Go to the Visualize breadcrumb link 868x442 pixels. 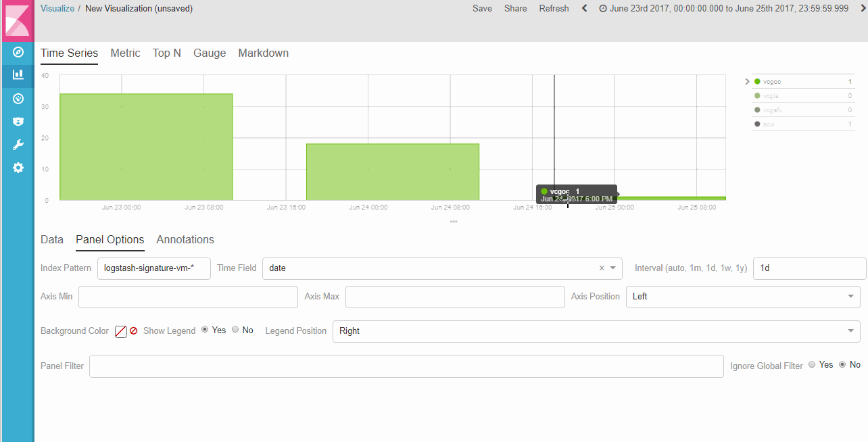[57, 8]
